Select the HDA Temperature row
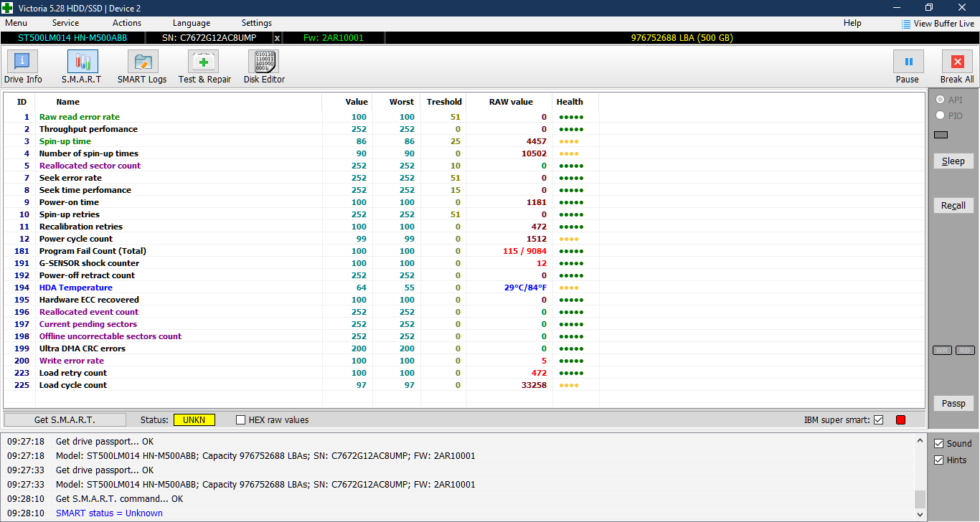The image size is (980, 522). point(463,288)
